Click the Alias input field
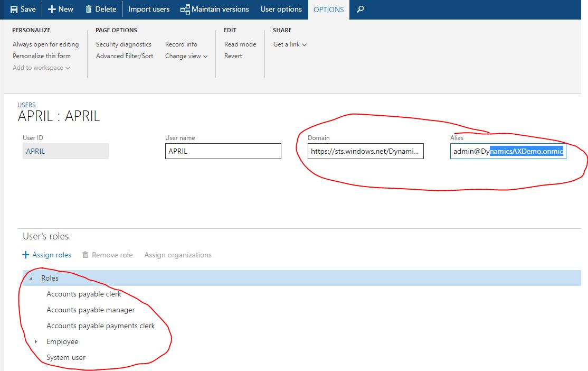This screenshot has width=588, height=371. coord(508,152)
